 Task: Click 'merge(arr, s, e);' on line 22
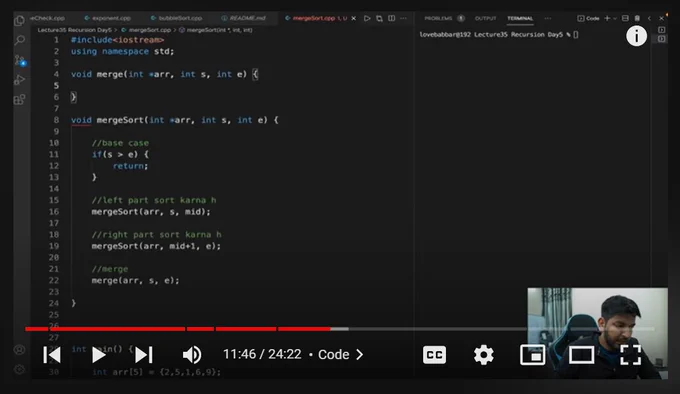pos(135,281)
